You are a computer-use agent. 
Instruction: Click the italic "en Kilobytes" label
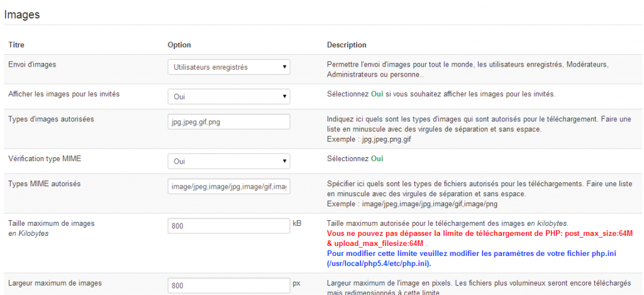[28, 233]
